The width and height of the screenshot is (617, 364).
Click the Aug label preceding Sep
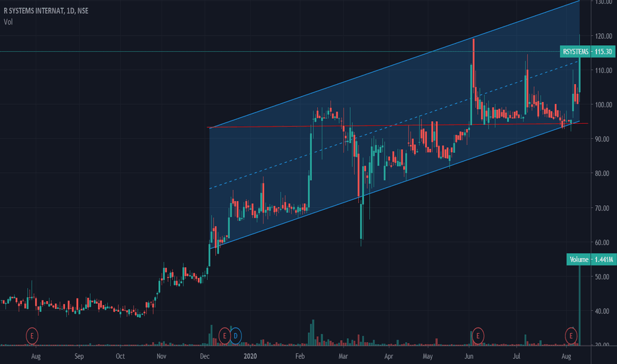tap(36, 356)
